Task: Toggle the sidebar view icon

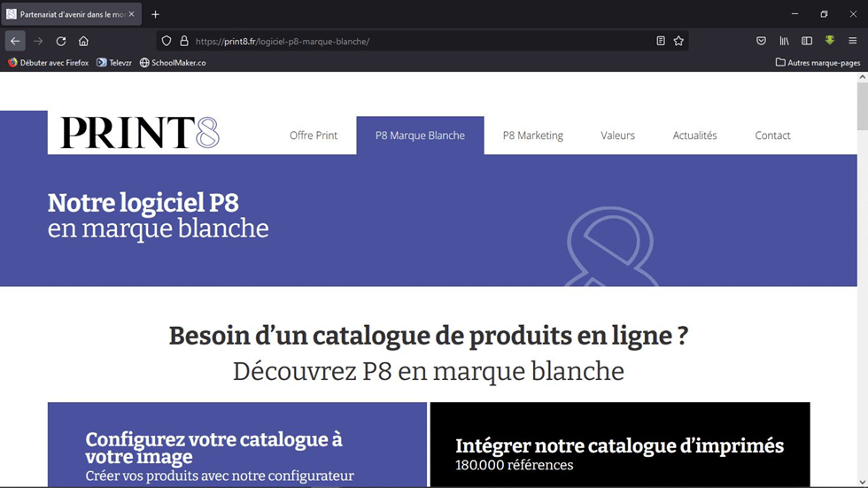Action: [x=807, y=41]
